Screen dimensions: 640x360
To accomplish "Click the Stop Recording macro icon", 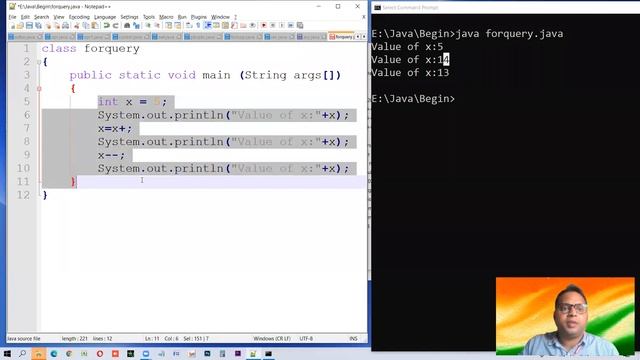I will coord(273,25).
